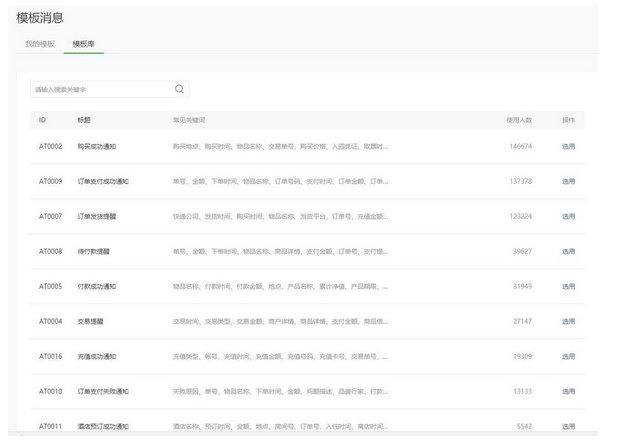The width and height of the screenshot is (618, 445).
Task: Click 选用 for 订单支付失败通知
Action: point(568,391)
